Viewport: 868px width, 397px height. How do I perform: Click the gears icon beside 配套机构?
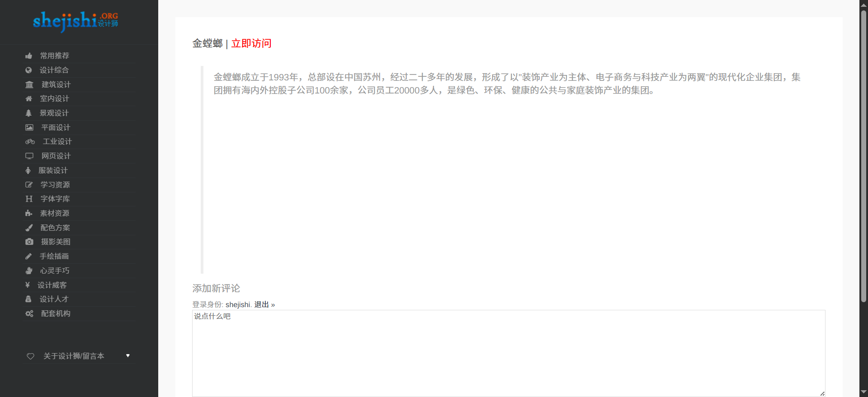point(29,313)
